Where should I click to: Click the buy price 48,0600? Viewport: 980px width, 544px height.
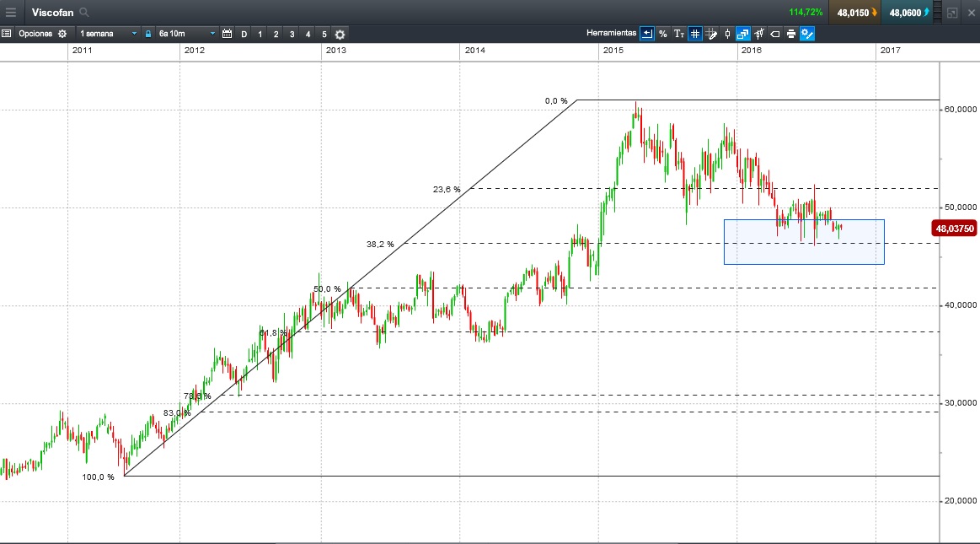click(908, 13)
